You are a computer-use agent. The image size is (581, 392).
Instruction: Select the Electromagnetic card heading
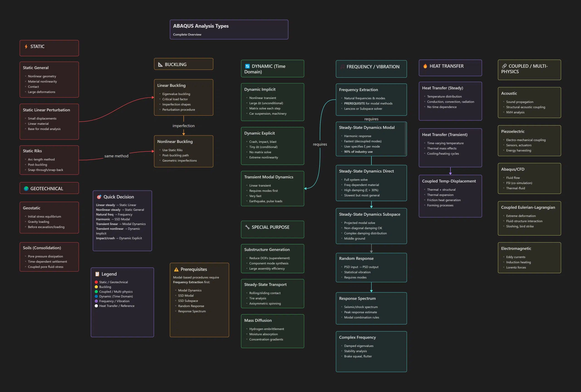pyautogui.click(x=516, y=249)
